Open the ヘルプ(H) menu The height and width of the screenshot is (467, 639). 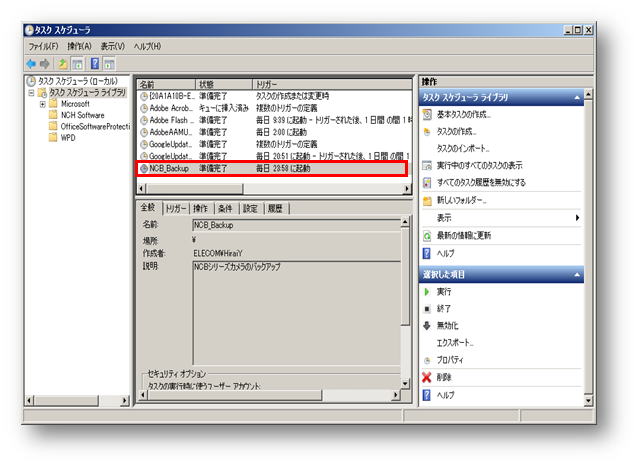147,46
